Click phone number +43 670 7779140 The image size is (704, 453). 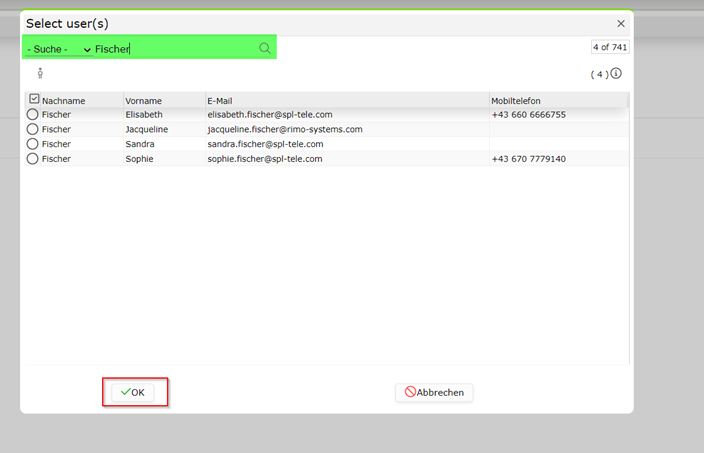(528, 159)
